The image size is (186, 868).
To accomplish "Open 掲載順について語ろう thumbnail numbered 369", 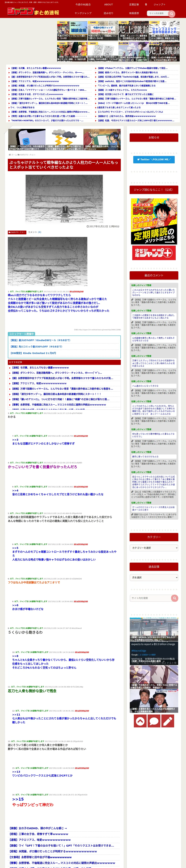I will tap(103, 30).
